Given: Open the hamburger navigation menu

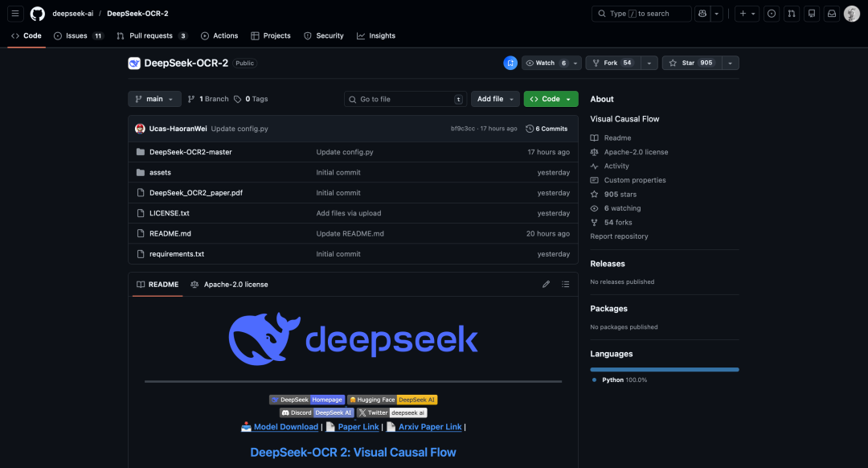Looking at the screenshot, I should 15,14.
